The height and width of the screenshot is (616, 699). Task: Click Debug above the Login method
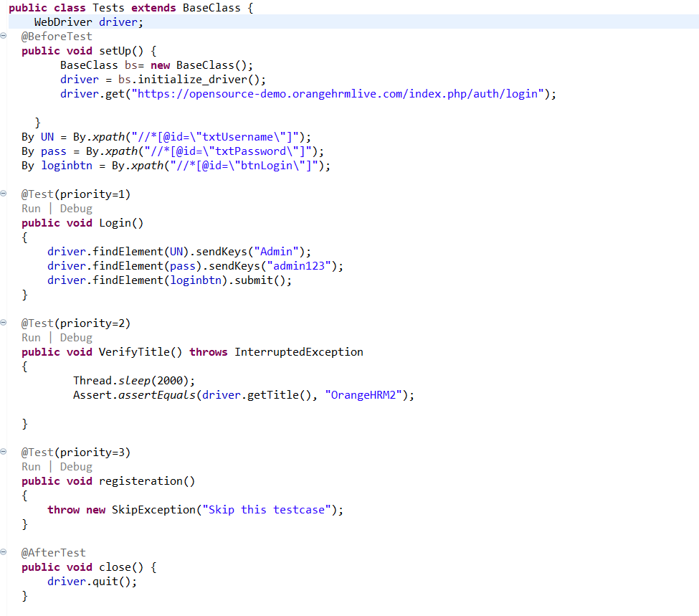tap(76, 209)
